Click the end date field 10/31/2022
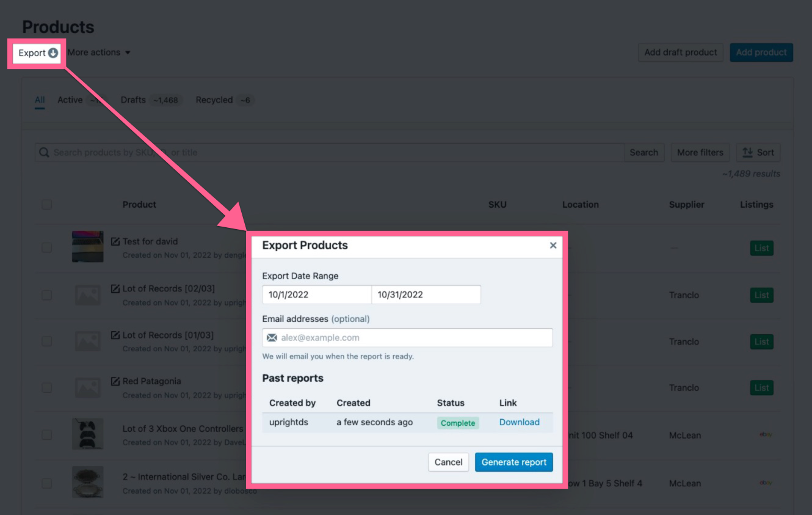 click(426, 294)
